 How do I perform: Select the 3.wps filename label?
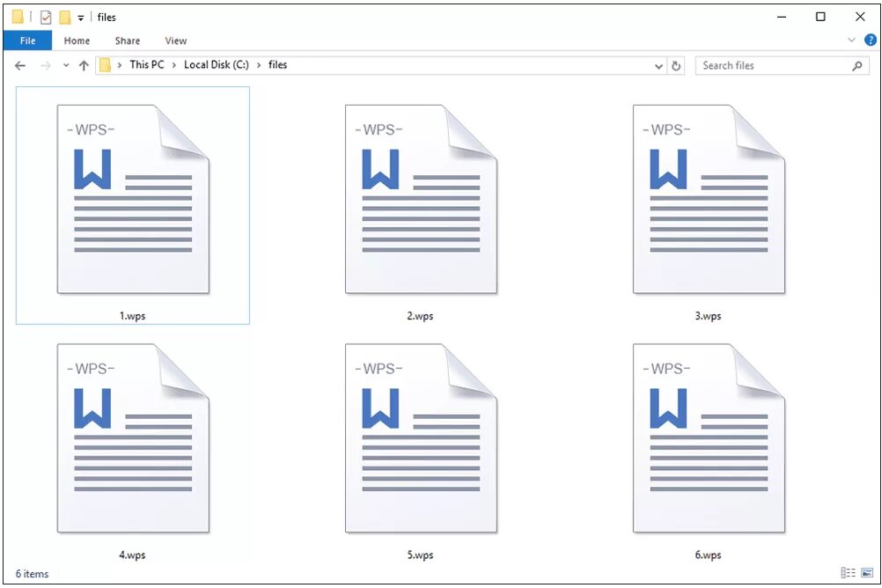click(709, 316)
